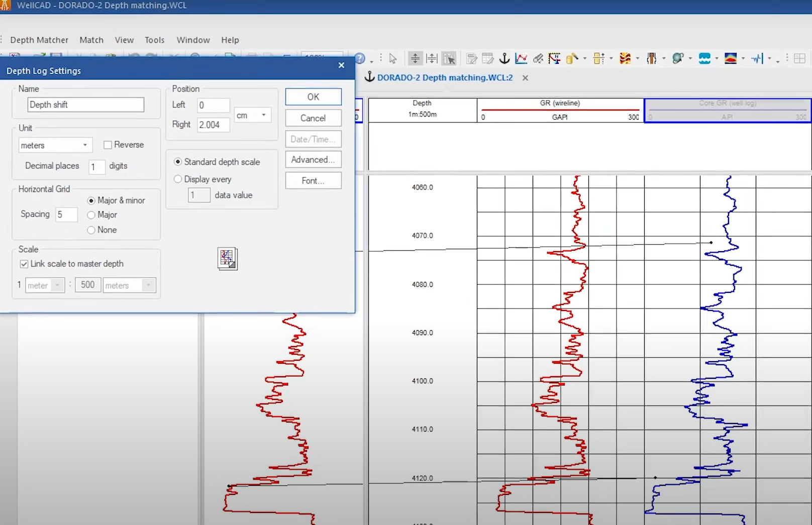812x525 pixels.
Task: Click the yellow cylinder core toolbar icon
Action: pos(572,59)
